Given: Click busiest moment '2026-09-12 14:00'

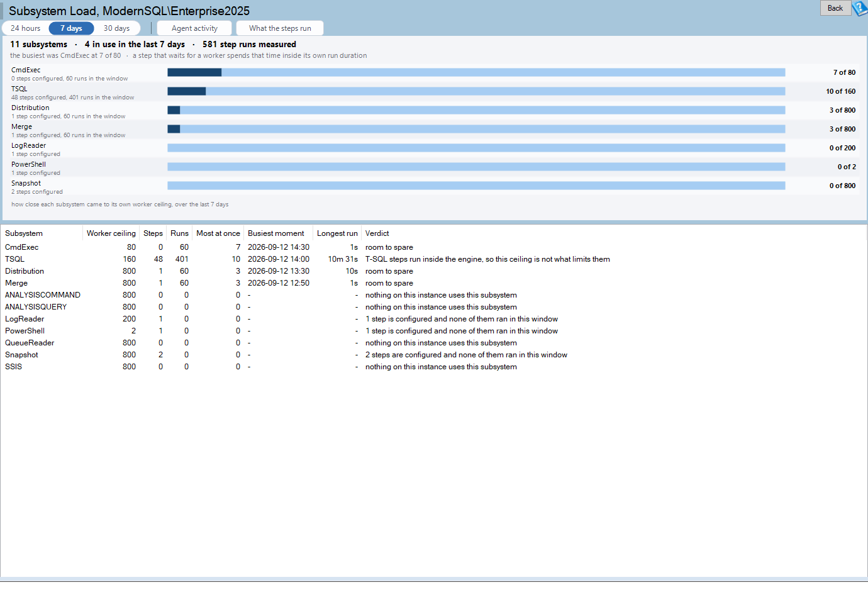Looking at the screenshot, I should coord(279,259).
